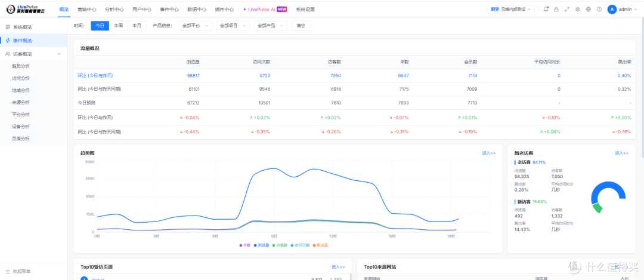Open the 全部产品 dropdown
Image resolution: width=644 pixels, height=280 pixels.
(x=270, y=26)
